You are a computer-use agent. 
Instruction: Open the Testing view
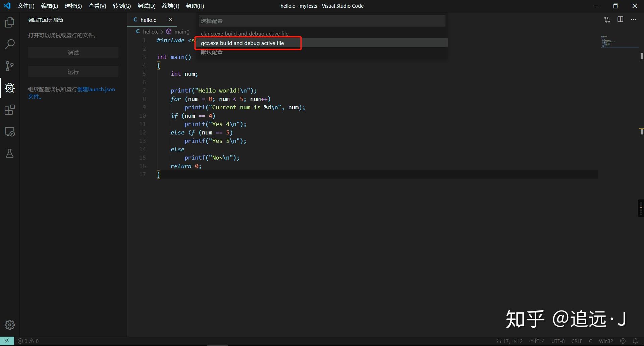pos(9,154)
